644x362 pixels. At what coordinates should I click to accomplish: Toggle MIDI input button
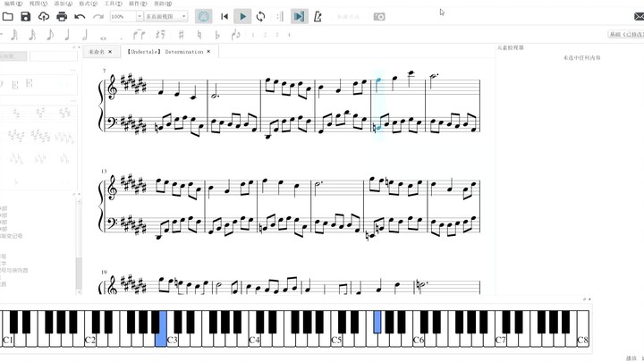coord(203,16)
